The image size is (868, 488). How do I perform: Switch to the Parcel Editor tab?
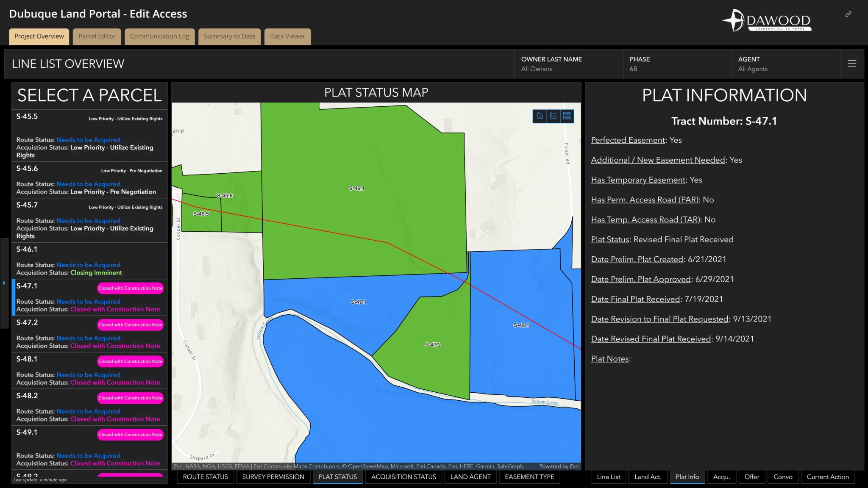click(x=97, y=36)
